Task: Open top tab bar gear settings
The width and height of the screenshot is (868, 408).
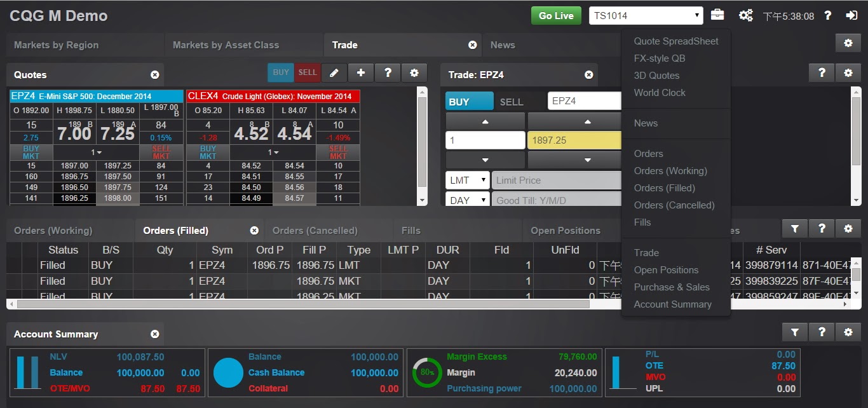Action: point(848,43)
